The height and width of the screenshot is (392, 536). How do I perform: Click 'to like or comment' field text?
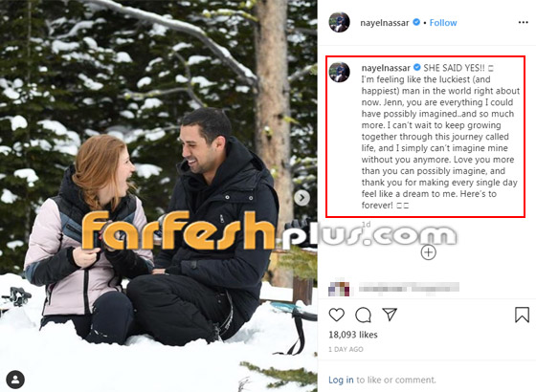click(396, 380)
